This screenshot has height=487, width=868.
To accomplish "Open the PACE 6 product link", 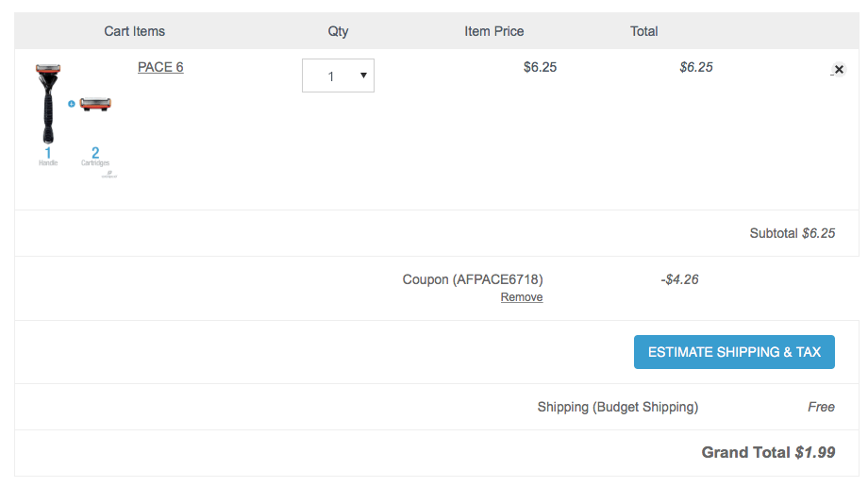I will coord(160,67).
